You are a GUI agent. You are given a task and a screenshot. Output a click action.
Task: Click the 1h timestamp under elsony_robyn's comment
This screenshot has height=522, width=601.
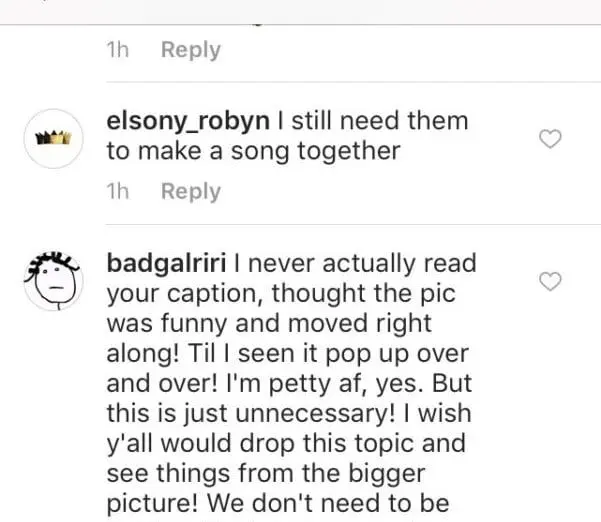click(x=118, y=191)
